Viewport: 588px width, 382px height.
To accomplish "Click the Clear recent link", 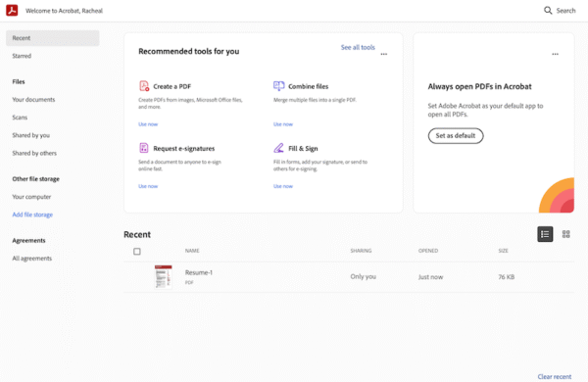I will 555,376.
